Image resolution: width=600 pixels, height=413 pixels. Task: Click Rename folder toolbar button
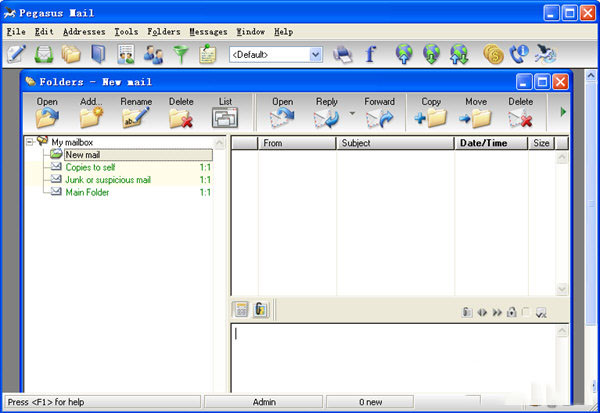click(x=136, y=112)
